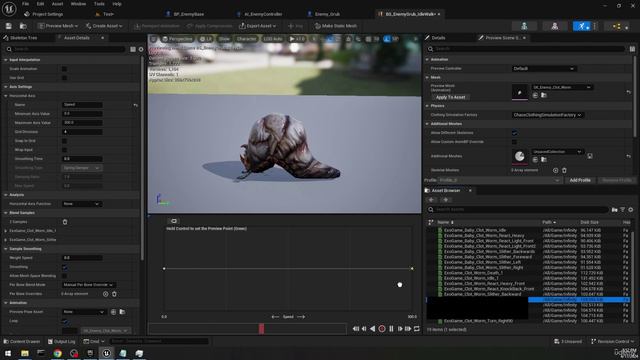Open the Physics asset mode icon
The image size is (640, 360).
[617, 26]
